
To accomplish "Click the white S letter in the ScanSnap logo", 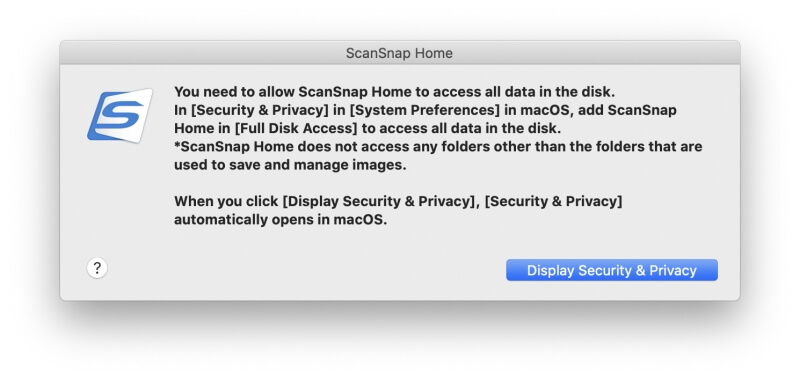I will click(120, 115).
